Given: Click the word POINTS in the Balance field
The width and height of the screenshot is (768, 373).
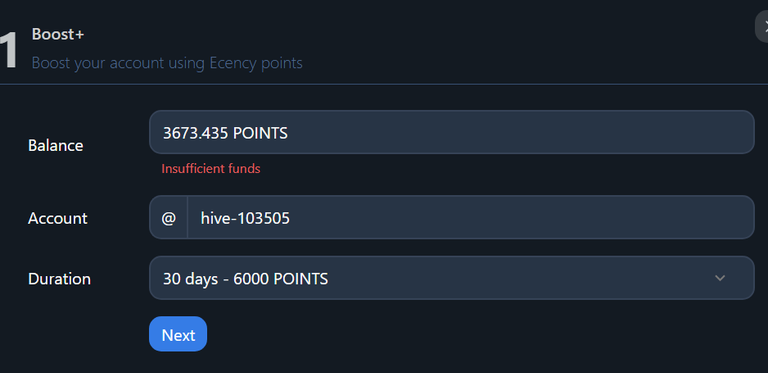Looking at the screenshot, I should (260, 133).
